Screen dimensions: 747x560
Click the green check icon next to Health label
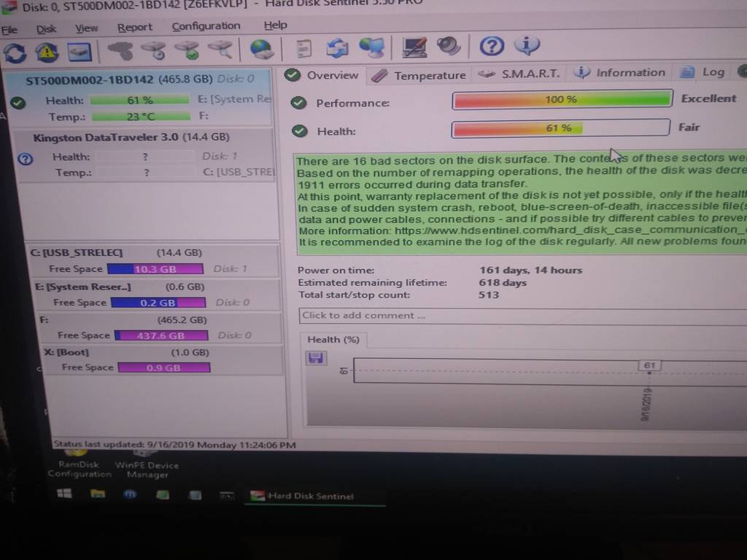point(300,131)
